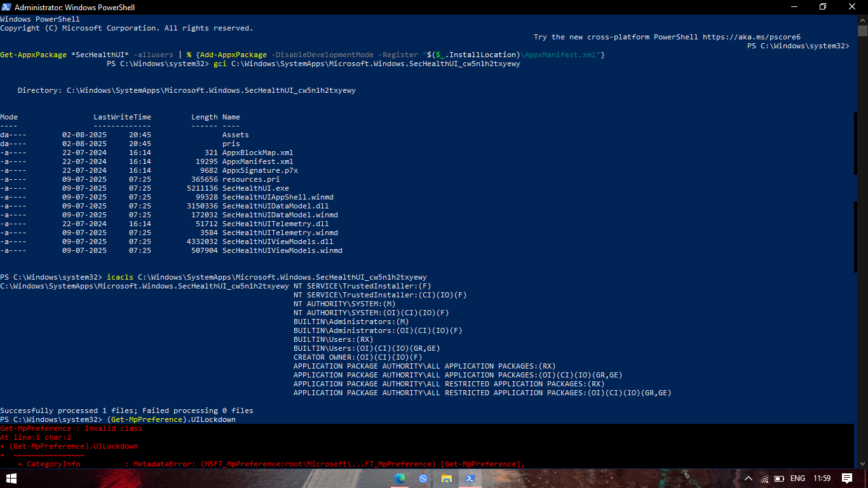868x488 pixels.
Task: Click the file length value 5211136
Action: (x=202, y=188)
